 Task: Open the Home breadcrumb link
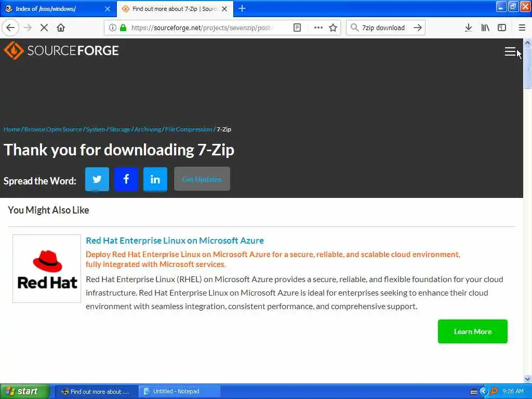pos(12,129)
